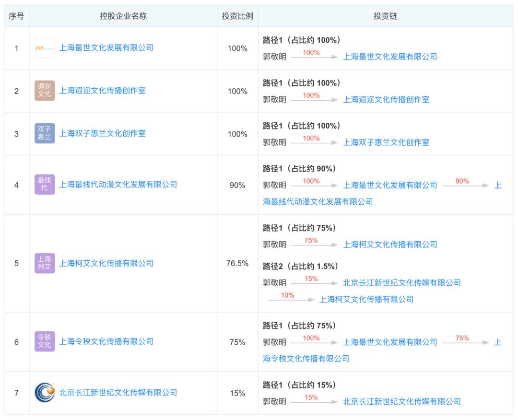The height and width of the screenshot is (420, 518).
Task: Open 北京长江新世纪文化传媒有限公司 link in row 7 chain
Action: (x=402, y=402)
